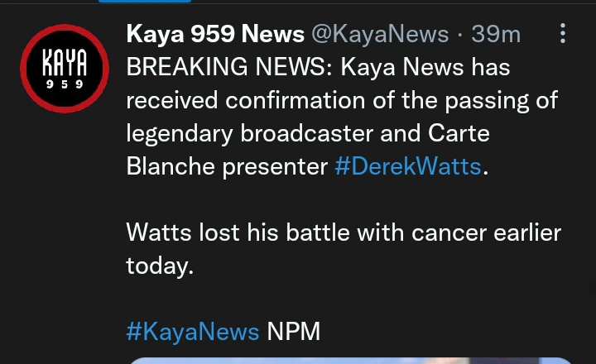Click the received confirmation text line
This screenshot has width=596, height=364.
342,101
